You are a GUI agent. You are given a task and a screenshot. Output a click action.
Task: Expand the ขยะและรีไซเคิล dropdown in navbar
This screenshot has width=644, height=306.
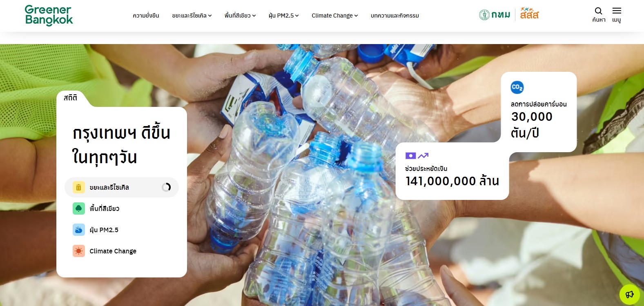click(x=192, y=16)
